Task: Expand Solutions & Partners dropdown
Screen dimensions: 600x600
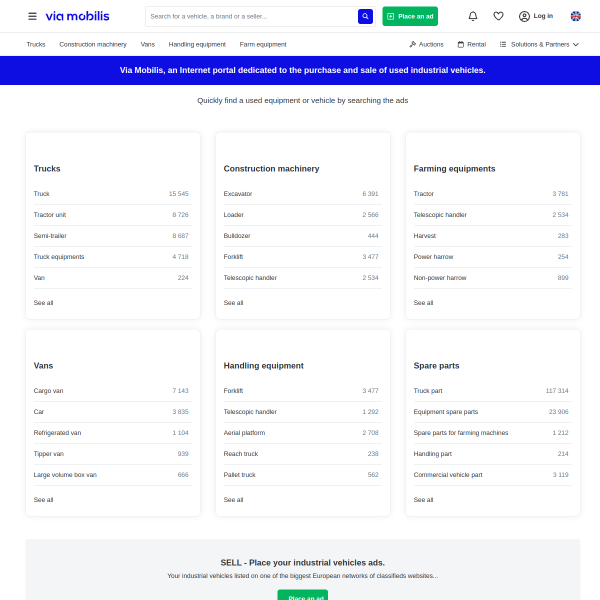Action: coord(539,44)
